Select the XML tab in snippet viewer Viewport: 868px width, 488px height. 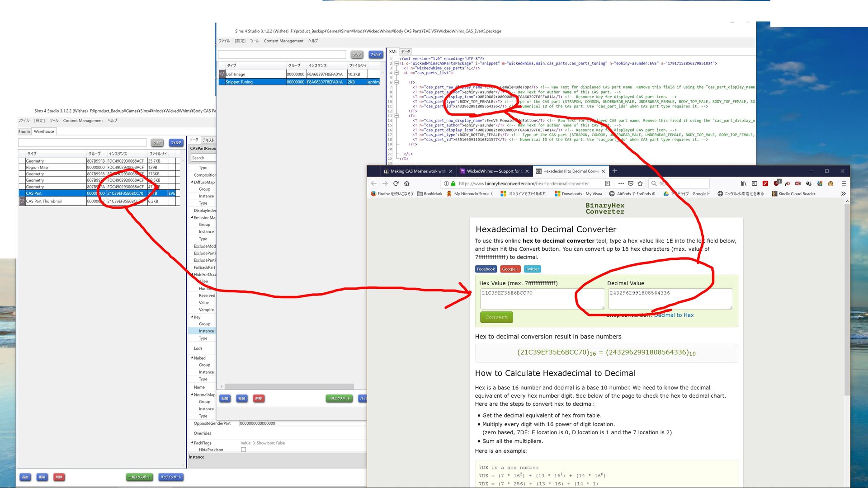(x=393, y=52)
